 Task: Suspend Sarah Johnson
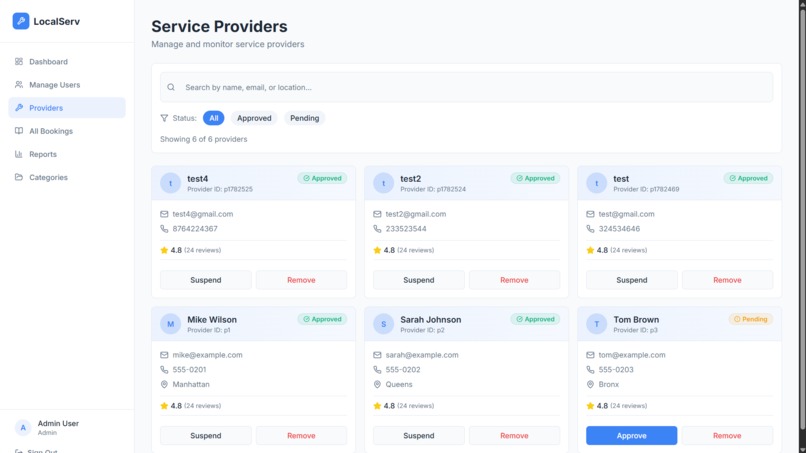coord(418,436)
